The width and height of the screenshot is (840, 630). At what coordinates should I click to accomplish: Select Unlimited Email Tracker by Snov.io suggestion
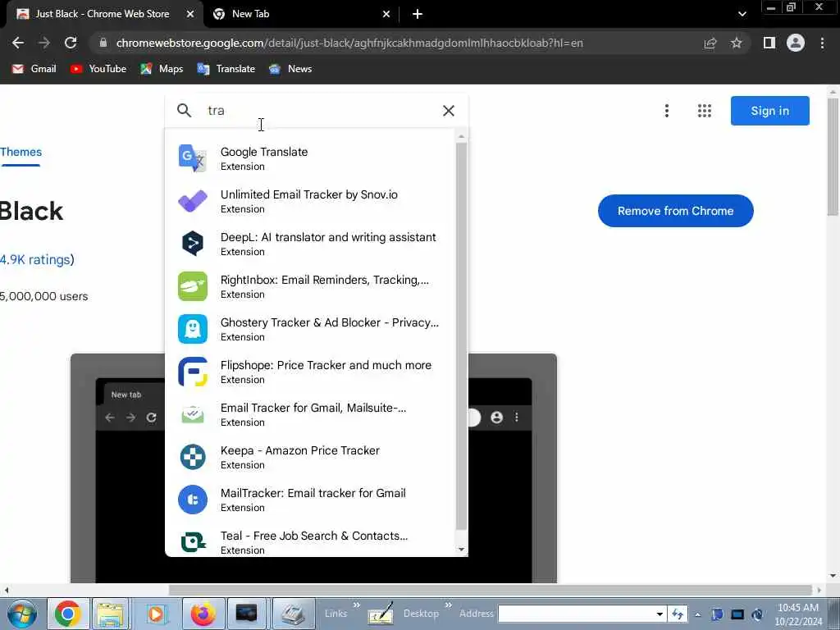click(311, 201)
